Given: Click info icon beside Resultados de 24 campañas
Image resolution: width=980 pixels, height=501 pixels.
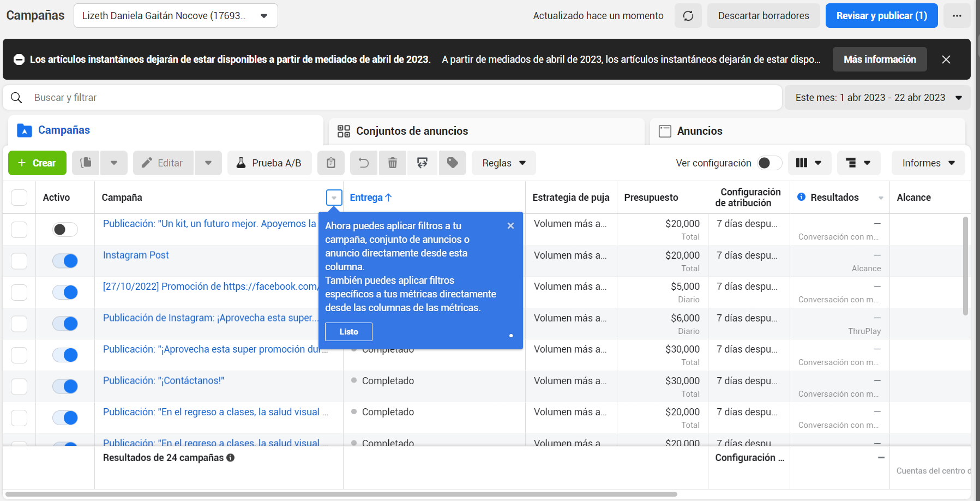Looking at the screenshot, I should tap(231, 458).
